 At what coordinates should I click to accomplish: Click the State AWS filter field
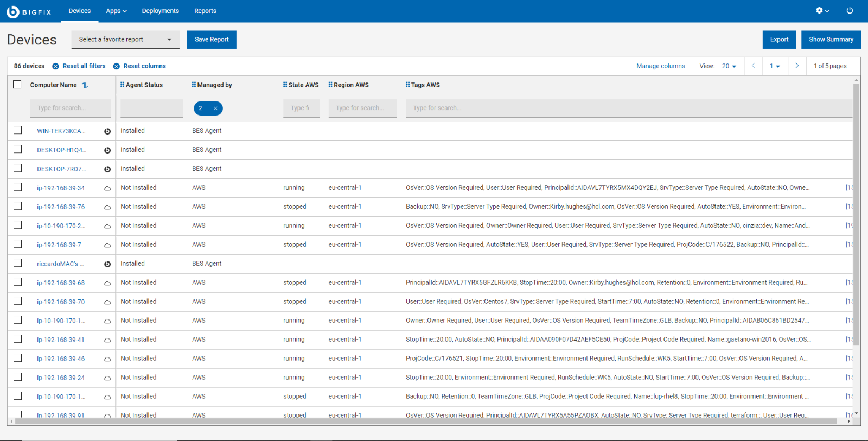coord(301,108)
